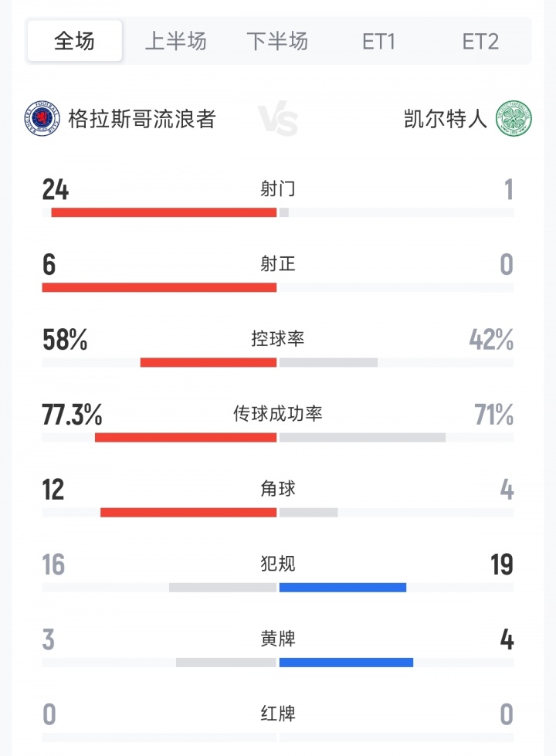Click the 传球成功率 stat label

click(278, 414)
